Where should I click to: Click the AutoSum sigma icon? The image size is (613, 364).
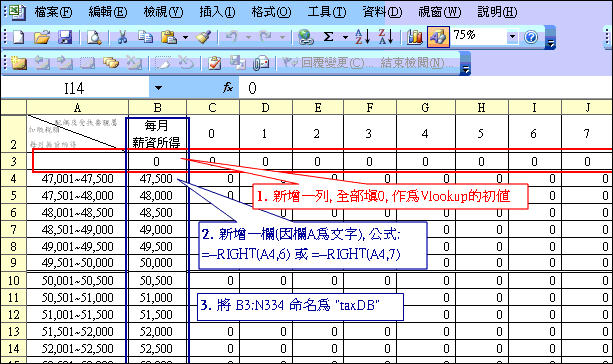point(329,38)
